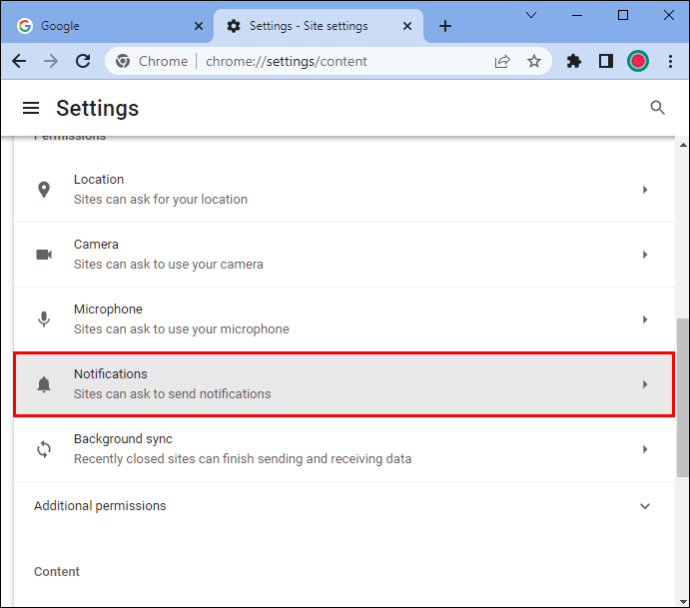Open Notifications settings via its arrow
Image resolution: width=690 pixels, height=608 pixels.
(x=645, y=384)
